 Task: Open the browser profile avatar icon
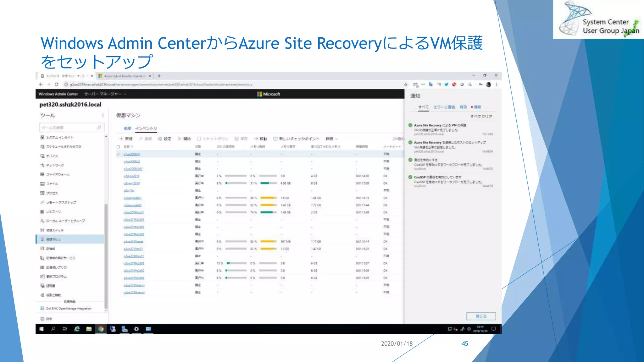click(x=488, y=84)
